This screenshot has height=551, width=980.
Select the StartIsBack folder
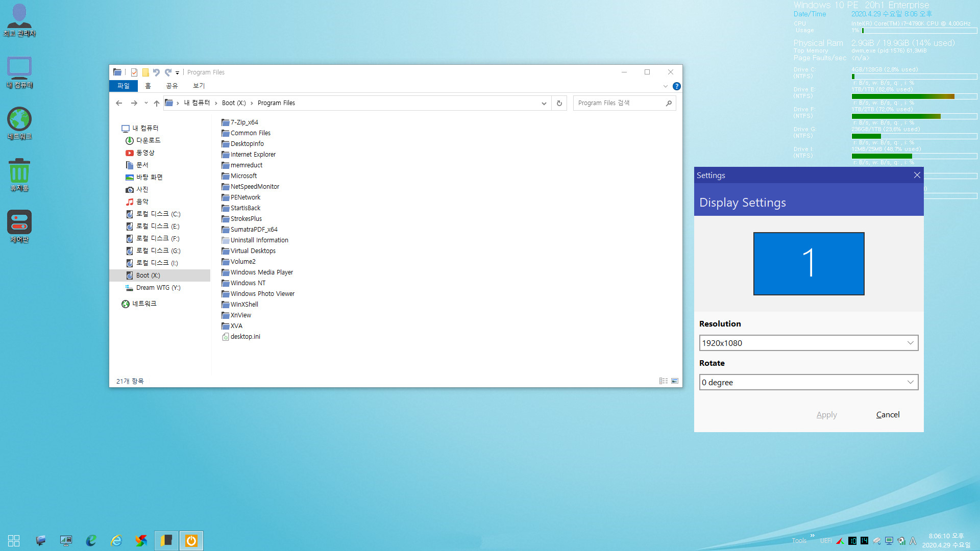tap(241, 208)
